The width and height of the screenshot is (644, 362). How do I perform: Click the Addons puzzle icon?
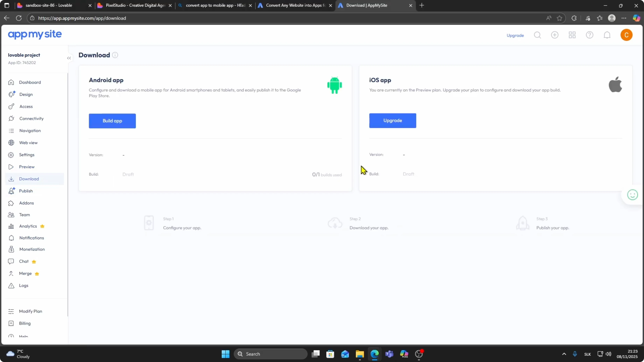coord(11,203)
